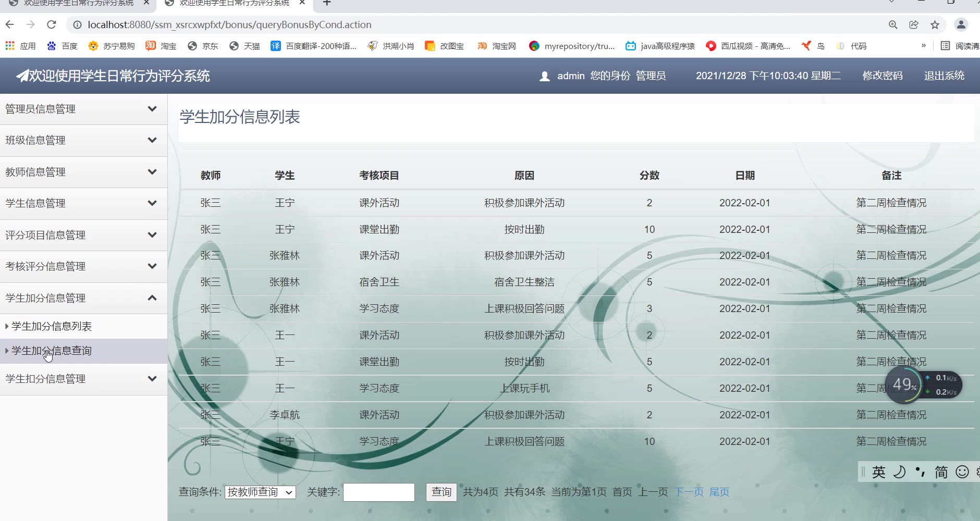Open the 阅读清单 reading list
The image size is (980, 521).
tap(960, 46)
